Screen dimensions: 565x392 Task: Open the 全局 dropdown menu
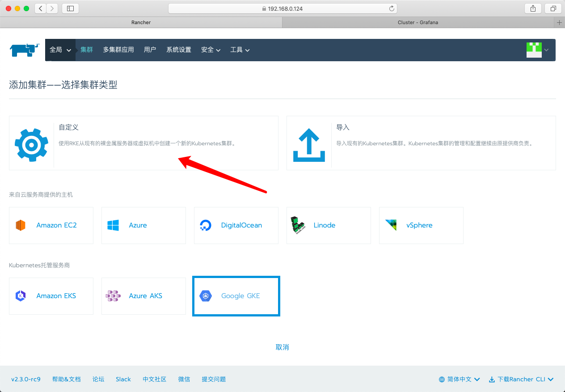click(60, 50)
